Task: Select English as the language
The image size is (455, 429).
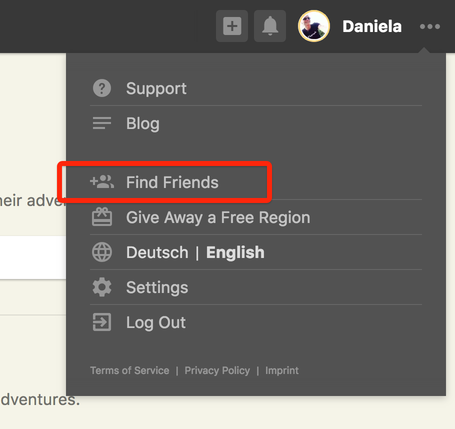Action: 235,252
